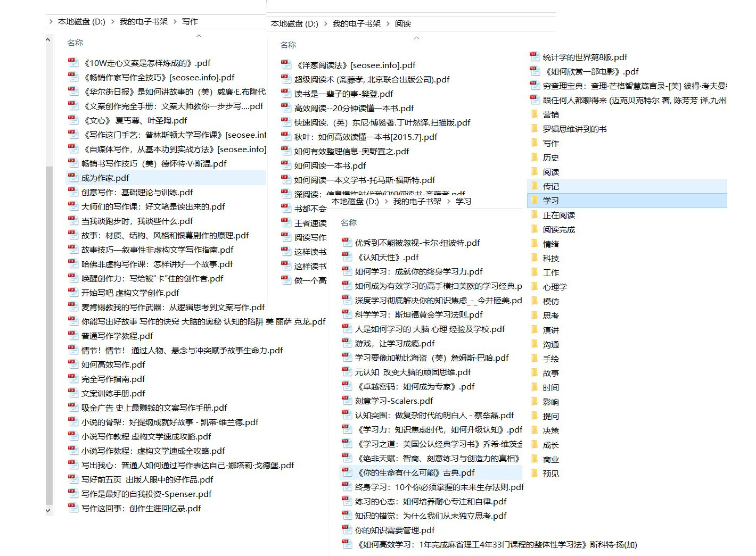The height and width of the screenshot is (556, 756).
Task: Go to 本地磁盘 (D:) in 学习 window breadcrumb
Action: tap(355, 202)
